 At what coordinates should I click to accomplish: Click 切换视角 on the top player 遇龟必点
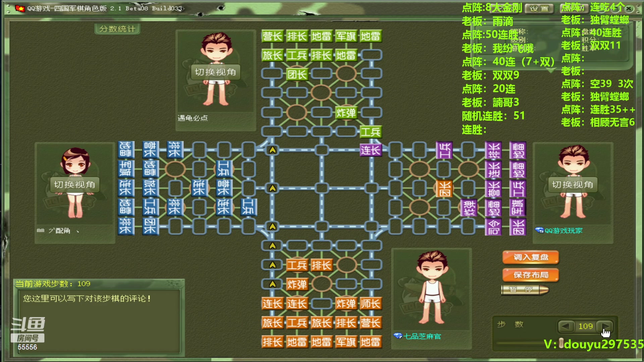pyautogui.click(x=215, y=72)
